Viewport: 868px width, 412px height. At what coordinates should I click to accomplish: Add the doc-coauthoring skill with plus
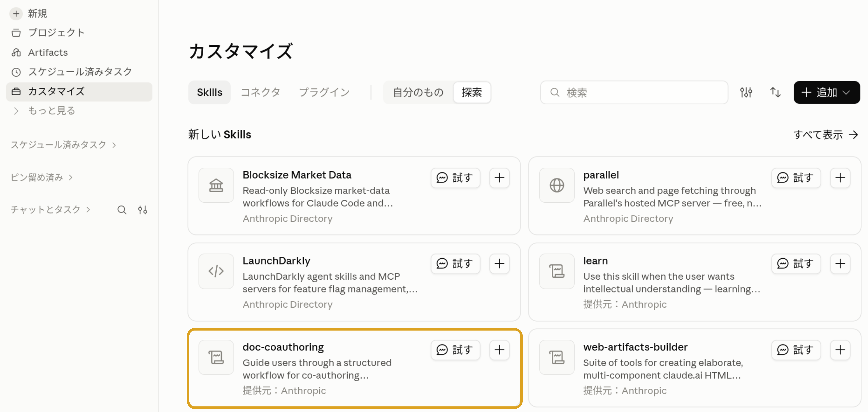tap(499, 350)
